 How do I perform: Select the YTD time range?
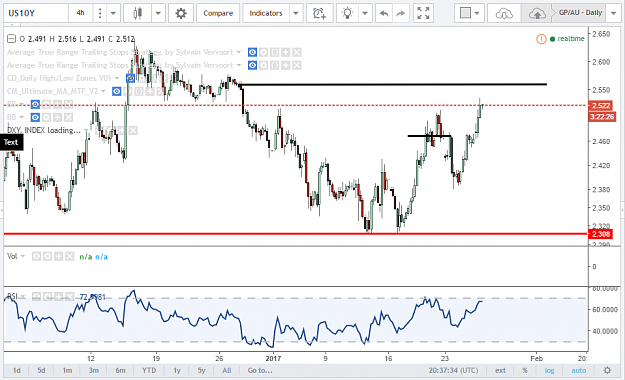click(149, 370)
